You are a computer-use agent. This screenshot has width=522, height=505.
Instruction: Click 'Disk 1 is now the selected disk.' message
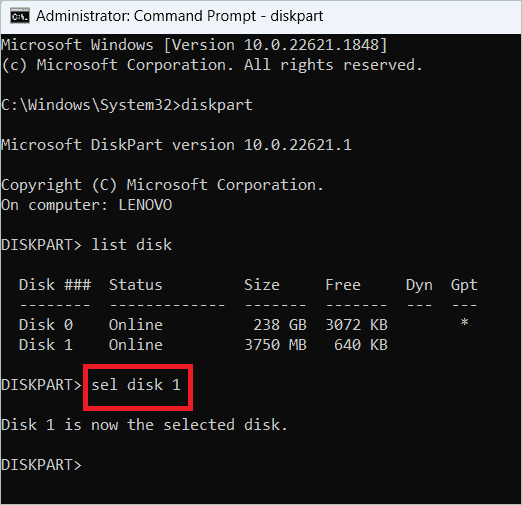pos(144,425)
